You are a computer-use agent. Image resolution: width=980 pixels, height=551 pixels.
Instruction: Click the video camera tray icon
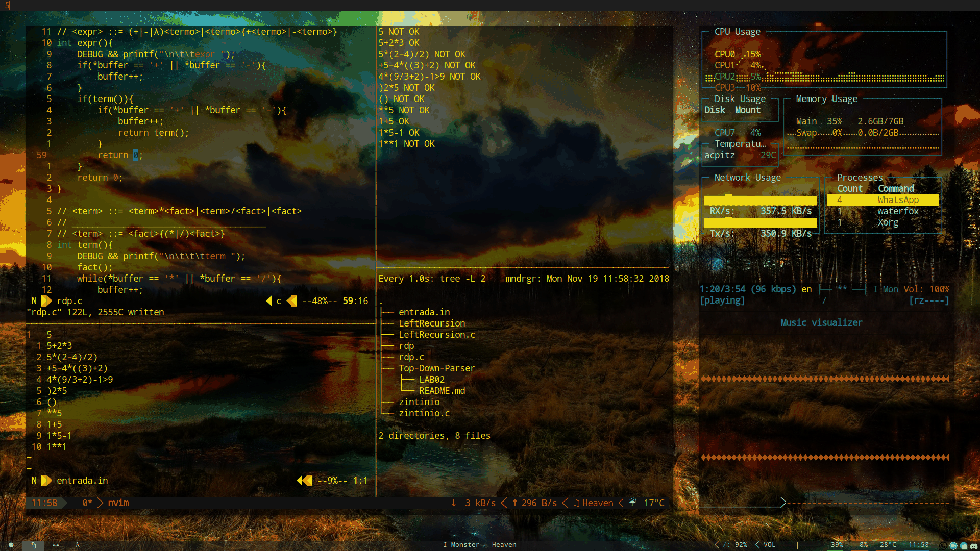pyautogui.click(x=953, y=546)
